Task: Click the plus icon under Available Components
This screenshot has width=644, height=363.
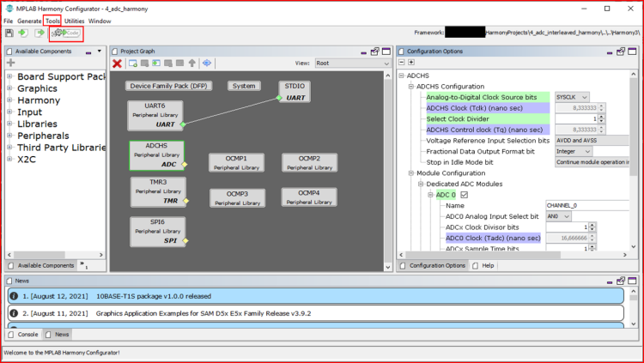Action: click(11, 63)
